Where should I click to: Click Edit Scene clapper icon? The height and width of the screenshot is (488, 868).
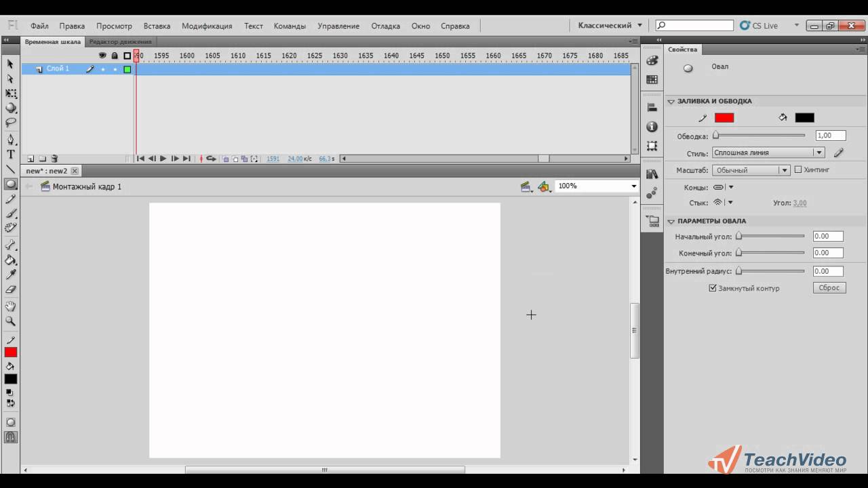(x=526, y=186)
